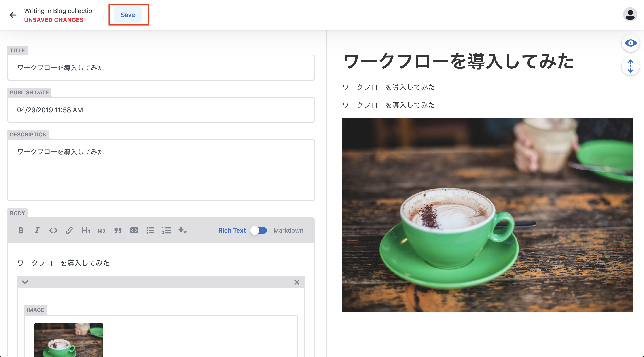Create a bulleted list in the body
This screenshot has height=357, width=644.
tap(150, 230)
